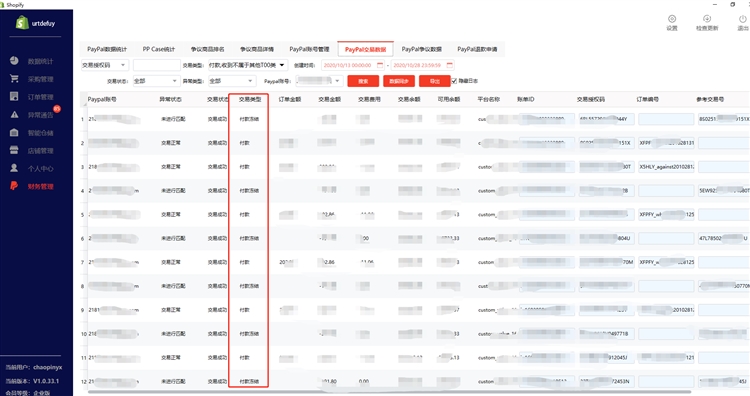
Task: Sort by the 可用余额 column header
Action: coord(449,99)
